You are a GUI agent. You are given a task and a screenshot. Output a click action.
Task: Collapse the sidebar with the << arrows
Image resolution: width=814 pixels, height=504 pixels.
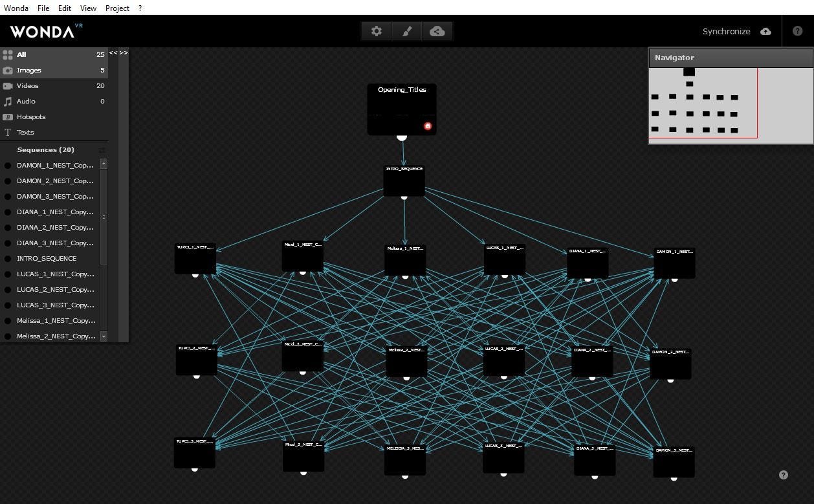[x=113, y=53]
